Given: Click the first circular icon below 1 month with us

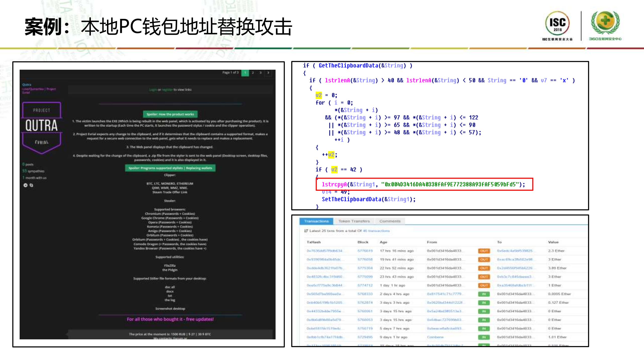Looking at the screenshot, I should (26, 185).
